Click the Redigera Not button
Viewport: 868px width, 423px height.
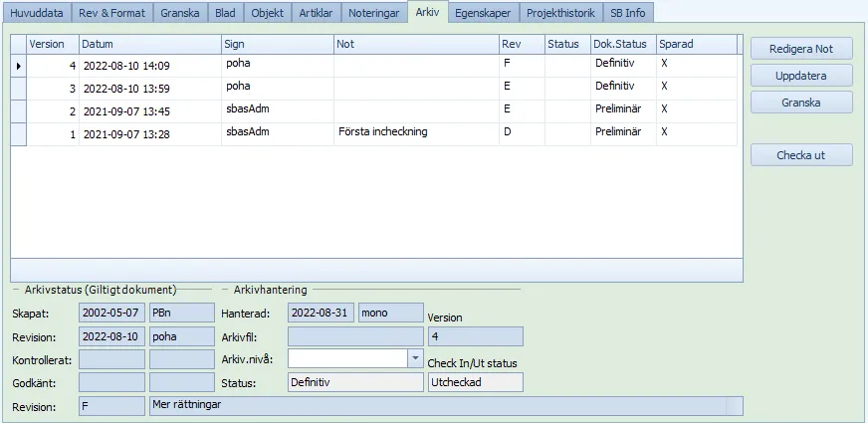click(x=801, y=49)
